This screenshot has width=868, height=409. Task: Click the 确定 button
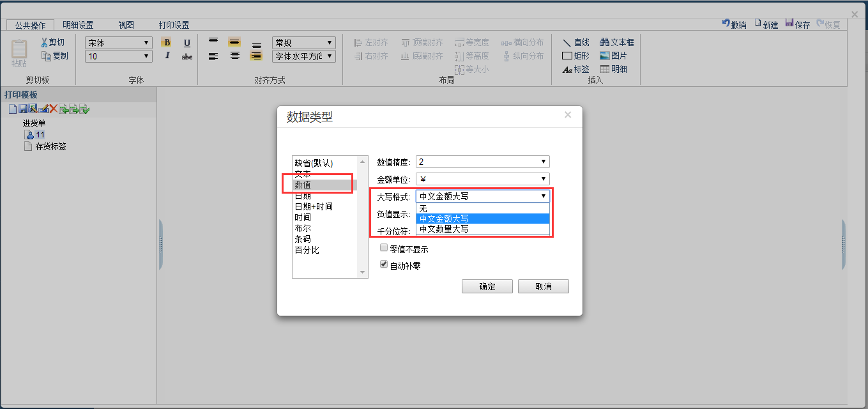pos(487,286)
